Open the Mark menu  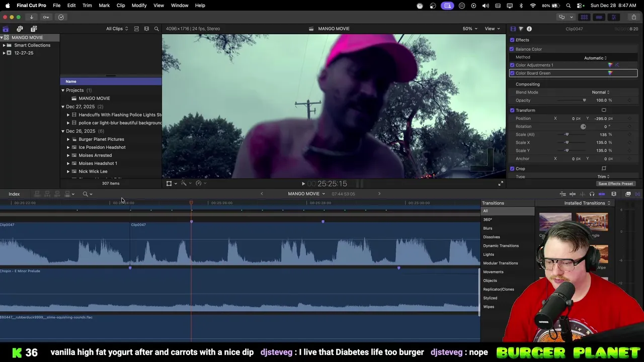coord(104,5)
